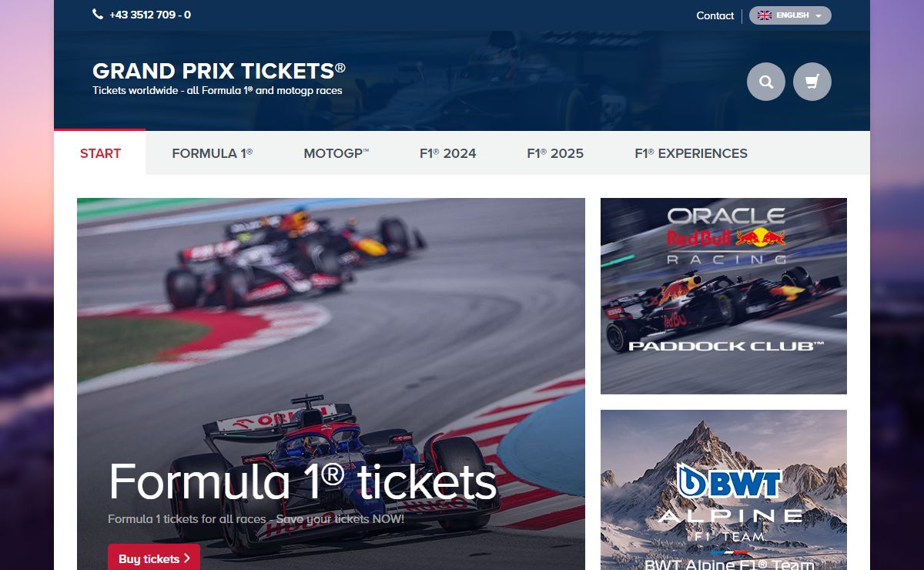Expand the English language dropdown
This screenshot has width=924, height=570.
(790, 15)
